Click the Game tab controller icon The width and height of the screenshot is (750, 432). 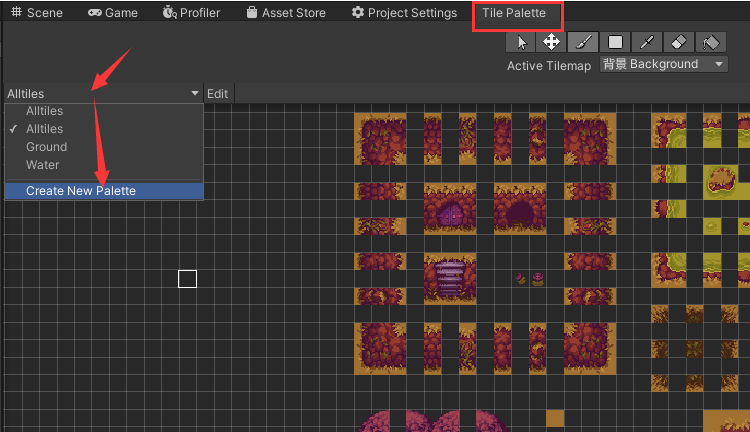pos(95,13)
